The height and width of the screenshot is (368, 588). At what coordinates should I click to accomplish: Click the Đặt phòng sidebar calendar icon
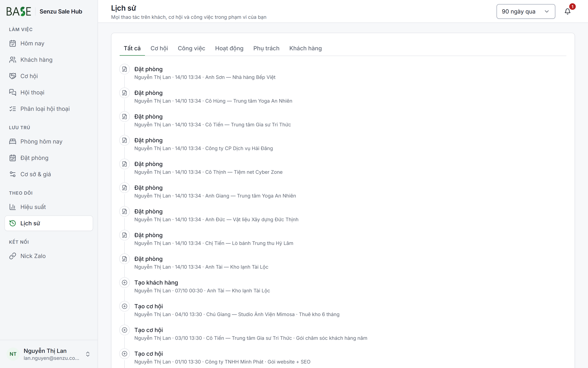(13, 158)
